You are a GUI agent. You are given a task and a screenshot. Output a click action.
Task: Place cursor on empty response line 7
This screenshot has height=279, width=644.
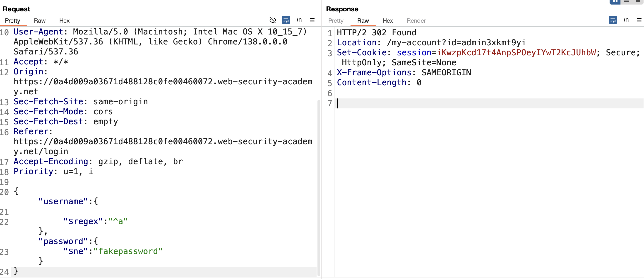489,103
